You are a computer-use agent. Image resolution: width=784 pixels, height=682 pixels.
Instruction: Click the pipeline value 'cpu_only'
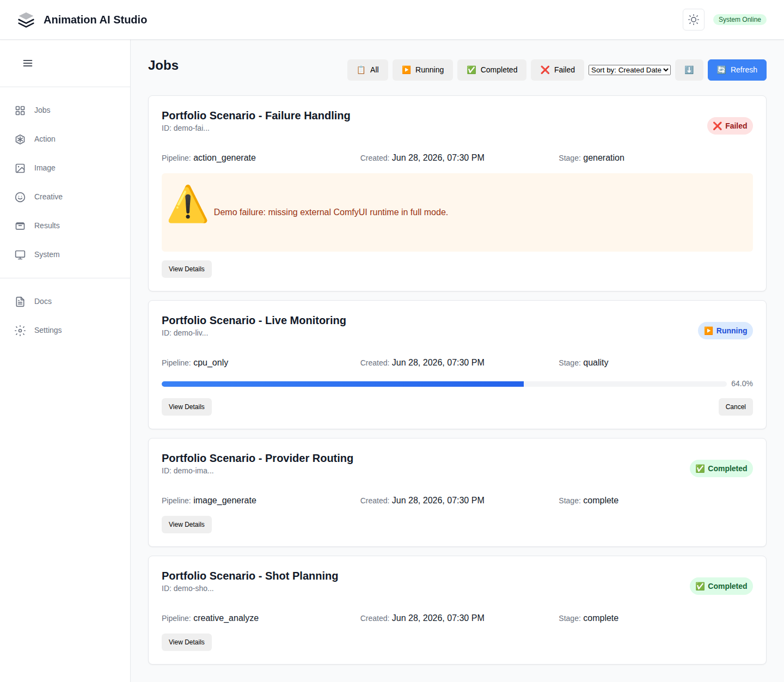(x=211, y=363)
